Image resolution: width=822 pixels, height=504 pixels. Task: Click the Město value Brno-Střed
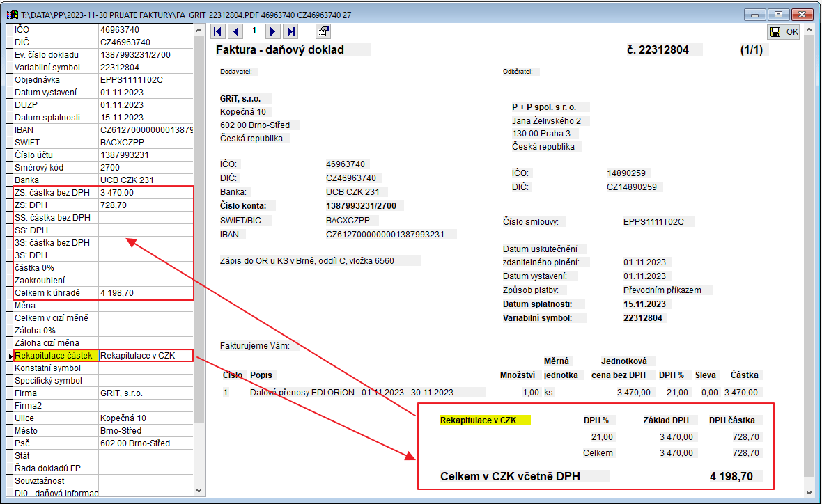[x=146, y=431]
